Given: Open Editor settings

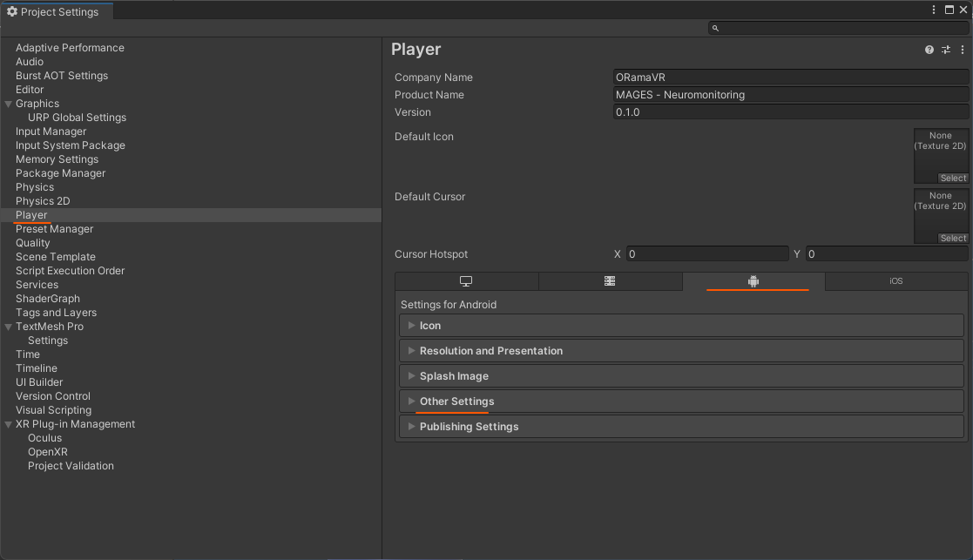Looking at the screenshot, I should (29, 90).
